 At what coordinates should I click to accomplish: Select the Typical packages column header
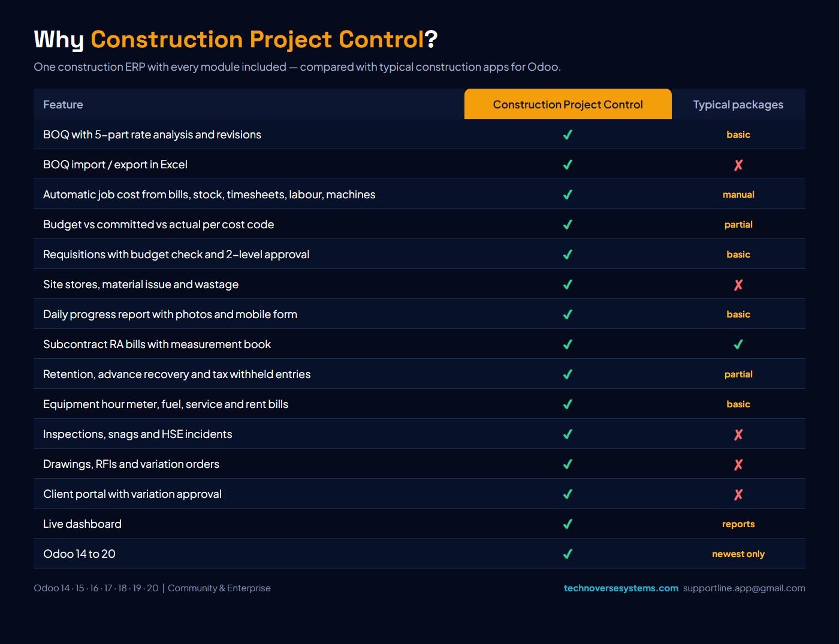(x=738, y=104)
